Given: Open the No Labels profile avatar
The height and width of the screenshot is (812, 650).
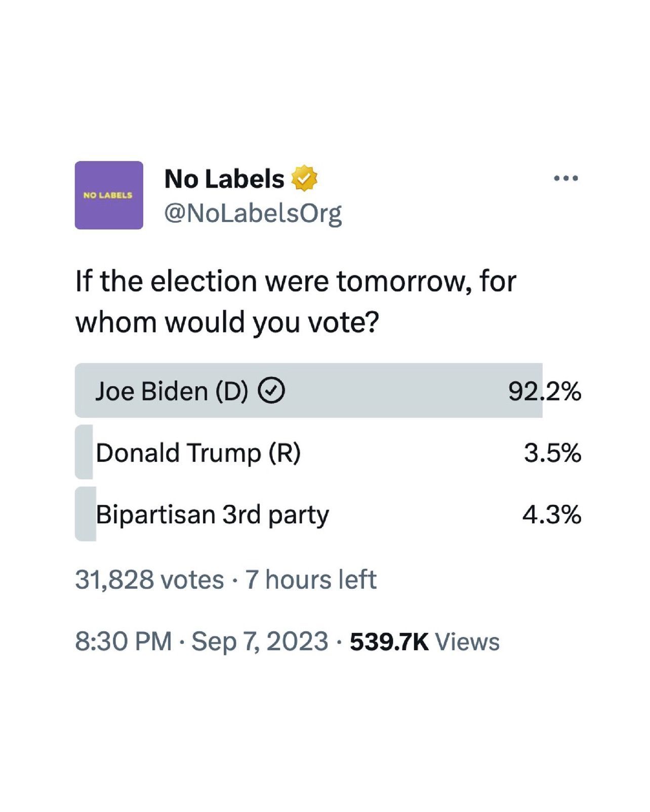Looking at the screenshot, I should click(109, 195).
